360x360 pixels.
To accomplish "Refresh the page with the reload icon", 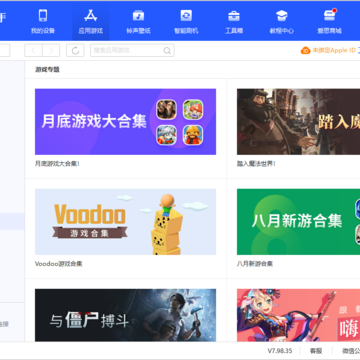I will [x=75, y=50].
